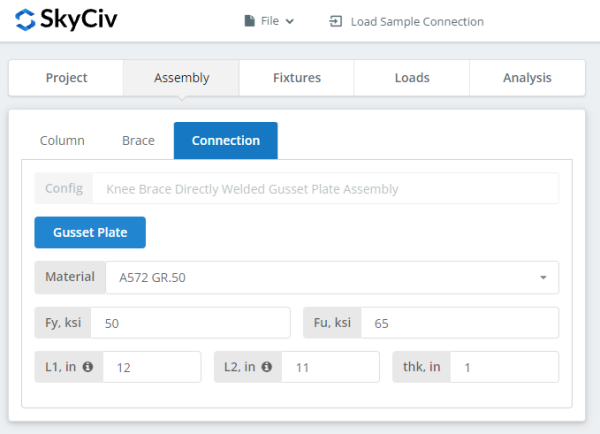Click the File document icon
Viewport: 600px width, 434px height.
(x=249, y=21)
